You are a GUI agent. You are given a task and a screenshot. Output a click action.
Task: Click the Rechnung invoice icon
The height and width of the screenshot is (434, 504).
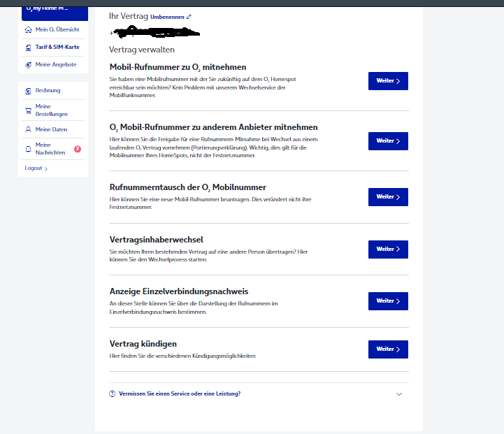click(28, 91)
